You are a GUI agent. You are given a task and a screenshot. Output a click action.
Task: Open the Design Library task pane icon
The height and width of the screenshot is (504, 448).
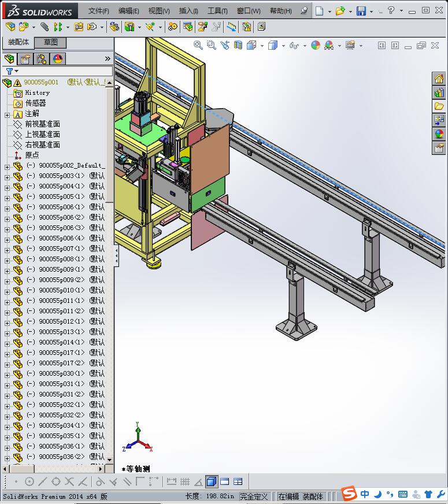pos(439,92)
